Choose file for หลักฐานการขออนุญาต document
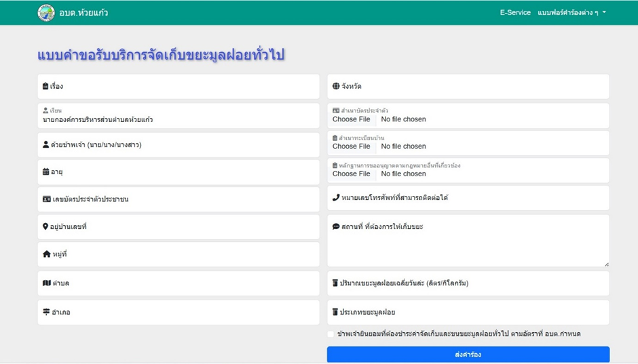Screen dimensions: 638x364 [x=352, y=174]
